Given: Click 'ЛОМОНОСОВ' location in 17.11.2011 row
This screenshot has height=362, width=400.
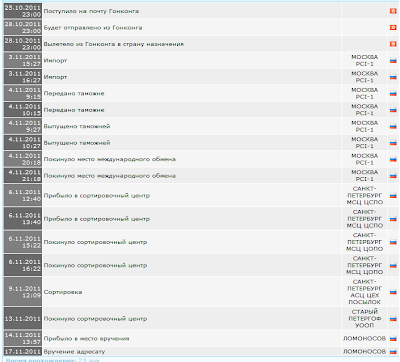Looking at the screenshot, I should click(364, 352).
